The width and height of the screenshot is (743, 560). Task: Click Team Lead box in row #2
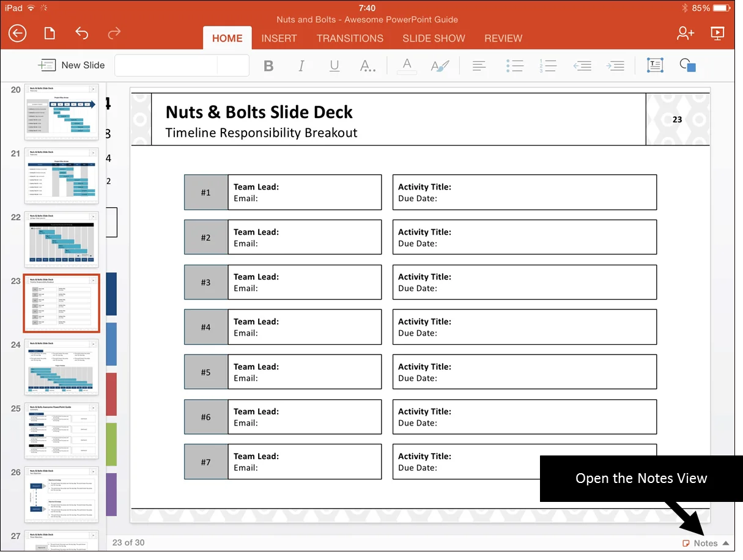(305, 237)
